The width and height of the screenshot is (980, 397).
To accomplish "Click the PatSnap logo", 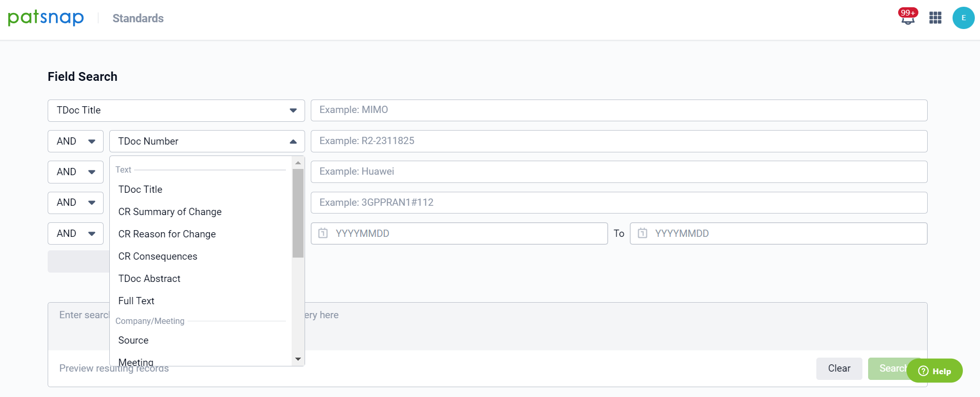I will 46,18.
